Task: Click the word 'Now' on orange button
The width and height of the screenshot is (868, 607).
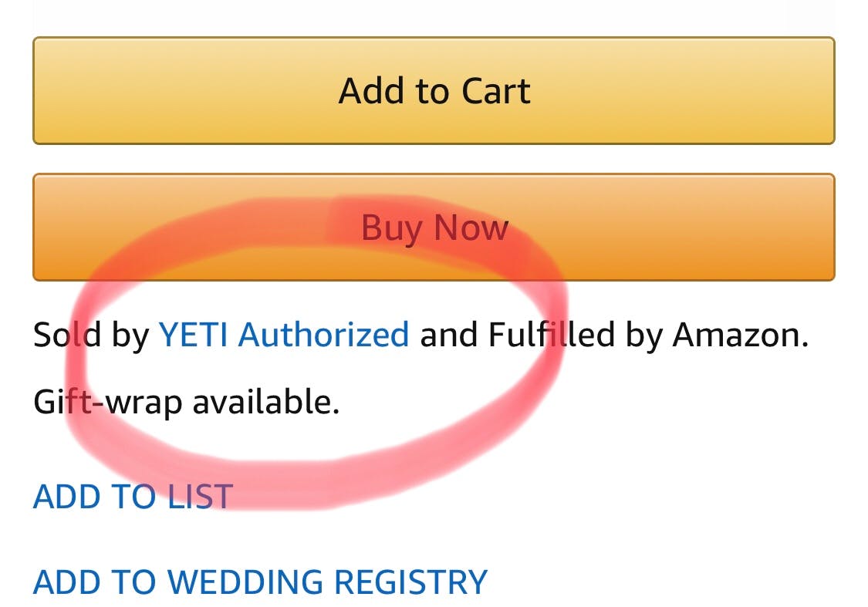Action: point(470,228)
